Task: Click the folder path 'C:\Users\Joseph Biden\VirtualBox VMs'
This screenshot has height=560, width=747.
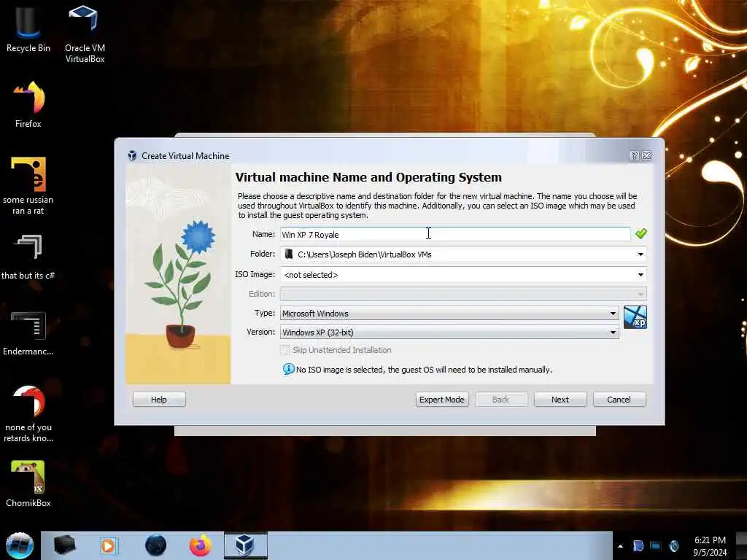Action: [x=365, y=254]
